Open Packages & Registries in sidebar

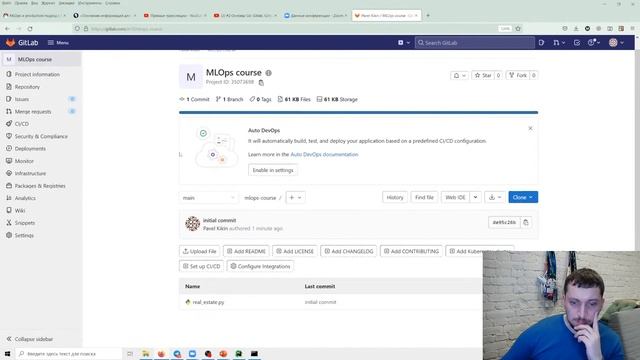click(x=41, y=186)
